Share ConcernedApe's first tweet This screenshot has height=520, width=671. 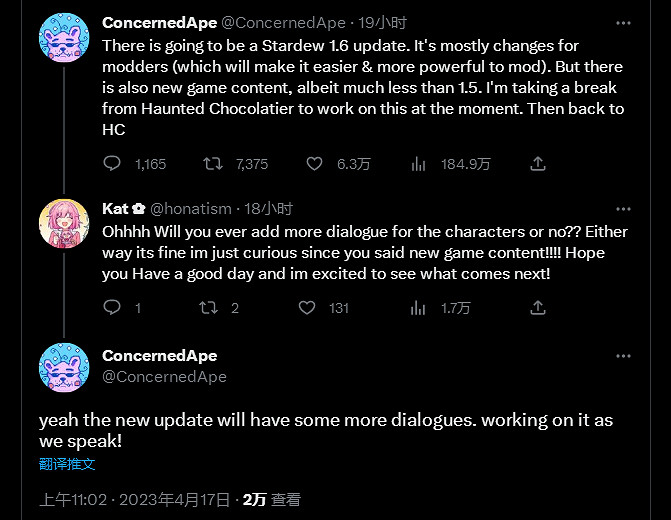tap(537, 163)
